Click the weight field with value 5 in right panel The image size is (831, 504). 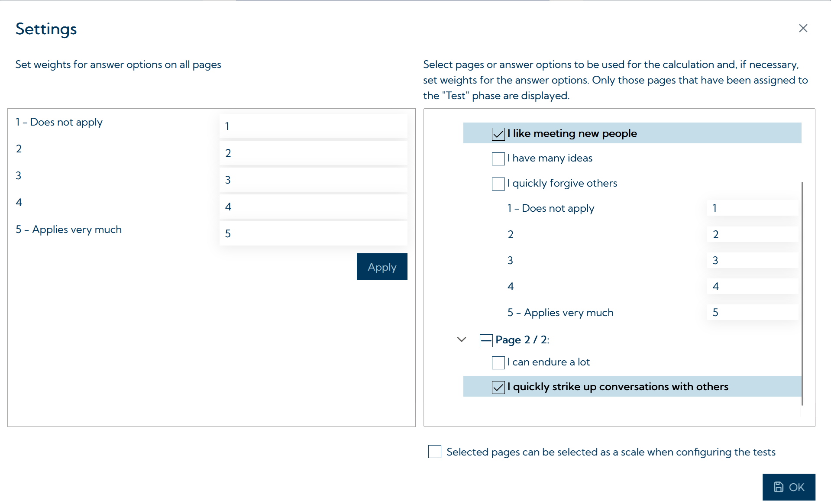(x=753, y=312)
